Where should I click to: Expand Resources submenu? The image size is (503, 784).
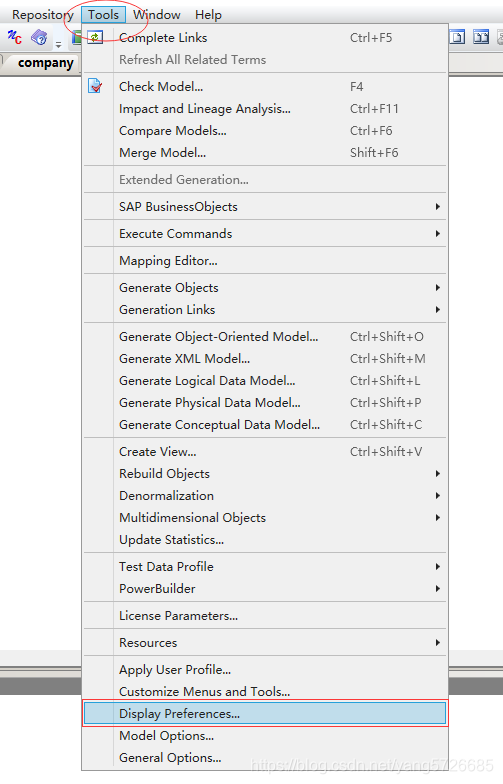(x=265, y=642)
